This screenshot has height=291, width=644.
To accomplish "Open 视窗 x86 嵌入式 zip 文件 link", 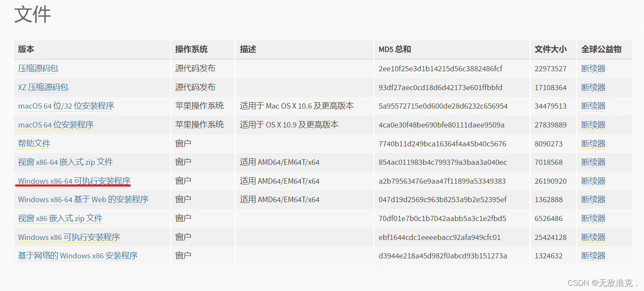I will click(x=60, y=218).
